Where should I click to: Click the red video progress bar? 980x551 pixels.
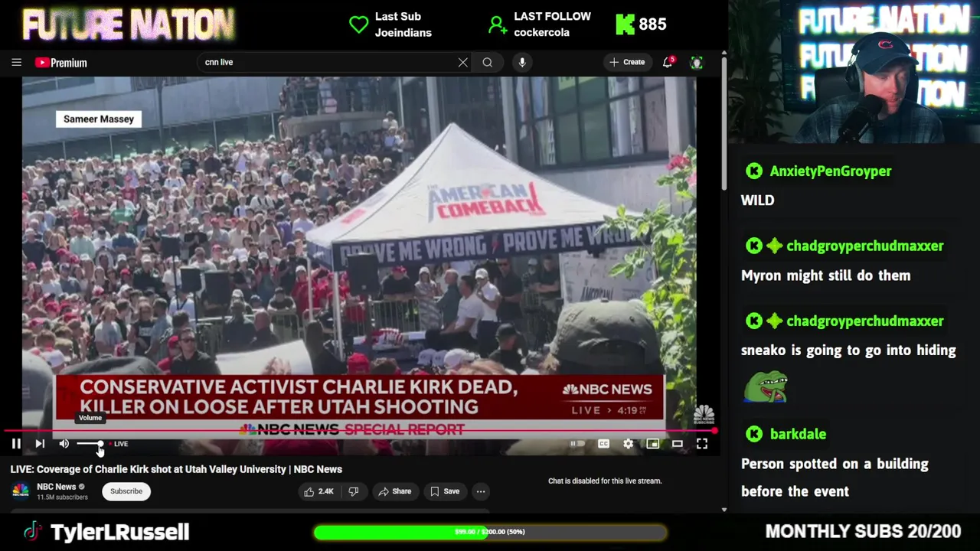click(360, 431)
